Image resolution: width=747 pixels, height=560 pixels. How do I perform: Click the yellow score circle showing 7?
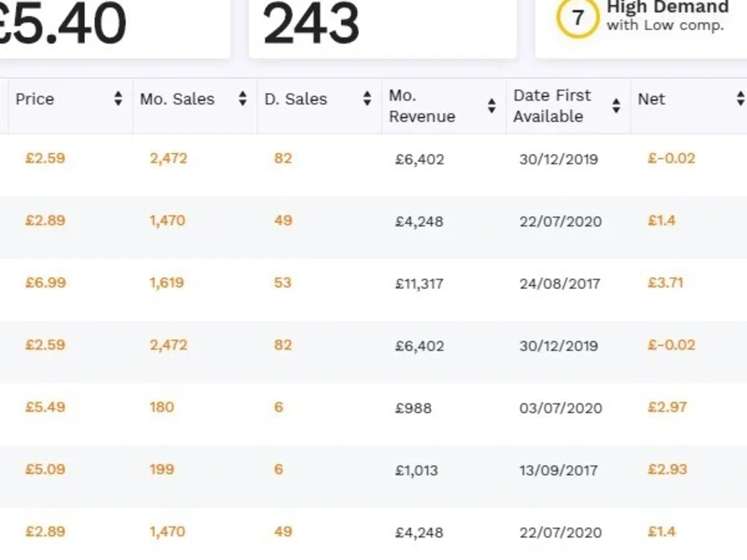[577, 18]
